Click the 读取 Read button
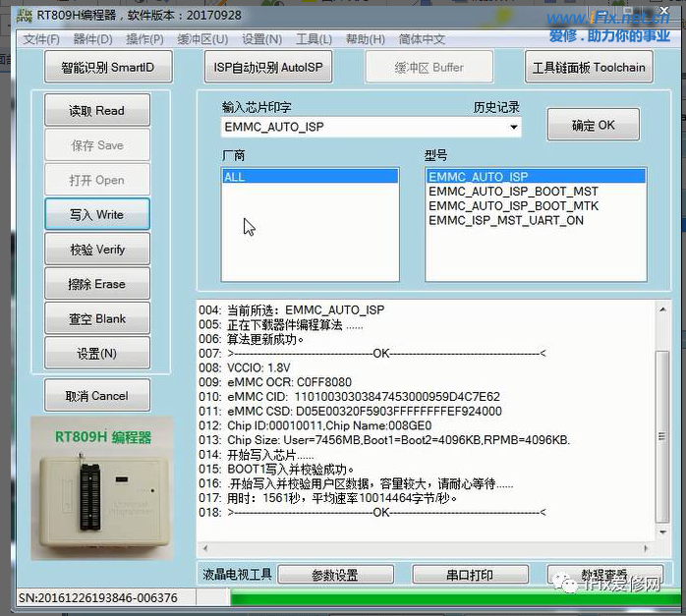This screenshot has height=616, width=686. [x=97, y=110]
